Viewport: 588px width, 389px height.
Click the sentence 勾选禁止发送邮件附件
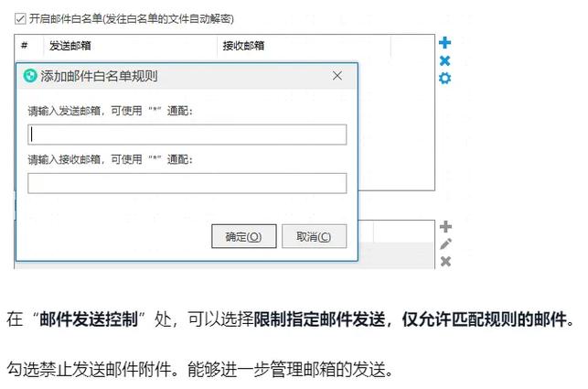[x=90, y=369]
